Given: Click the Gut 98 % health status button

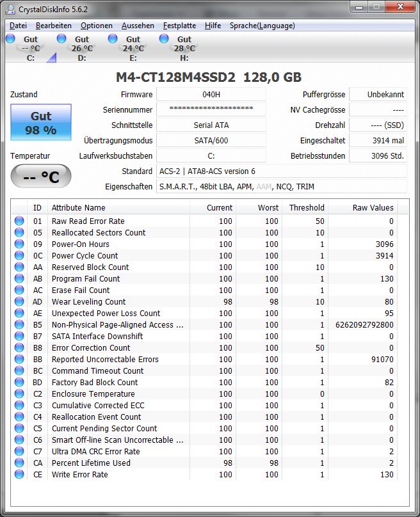Looking at the screenshot, I should pyautogui.click(x=41, y=122).
